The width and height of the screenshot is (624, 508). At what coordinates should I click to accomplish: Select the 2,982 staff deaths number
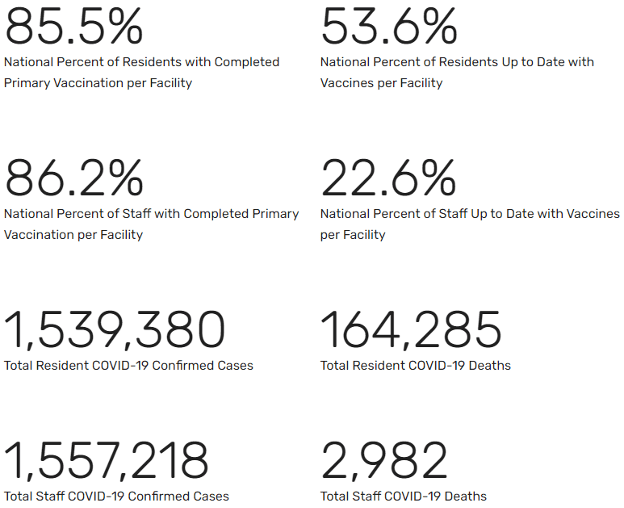pos(385,461)
